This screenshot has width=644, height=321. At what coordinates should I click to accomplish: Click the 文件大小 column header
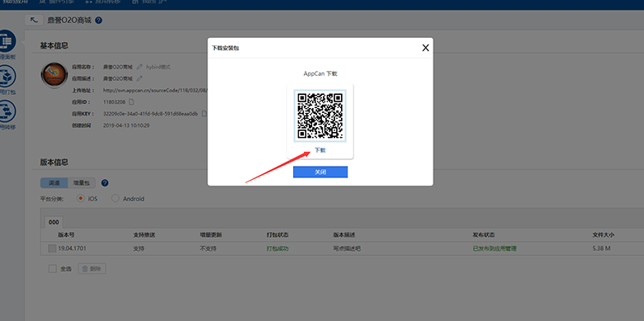(604, 235)
